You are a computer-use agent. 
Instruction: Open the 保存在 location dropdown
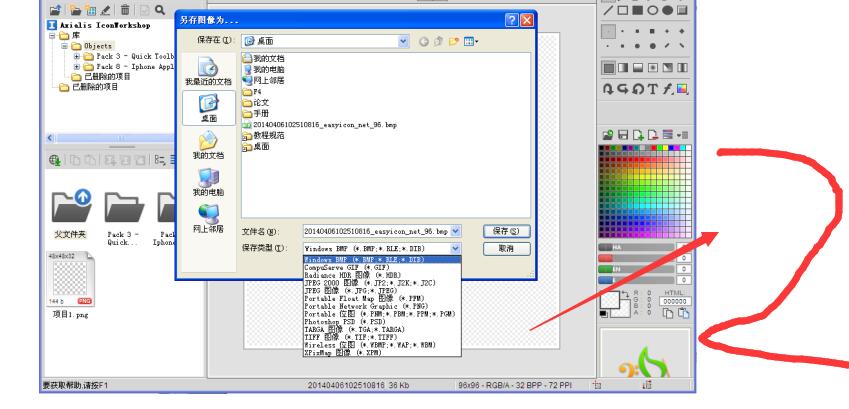pyautogui.click(x=403, y=41)
